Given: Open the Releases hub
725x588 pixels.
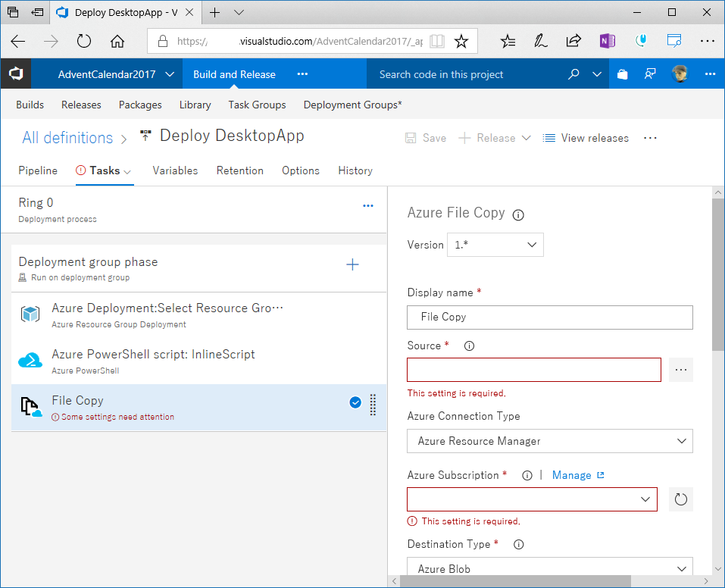Looking at the screenshot, I should click(81, 105).
